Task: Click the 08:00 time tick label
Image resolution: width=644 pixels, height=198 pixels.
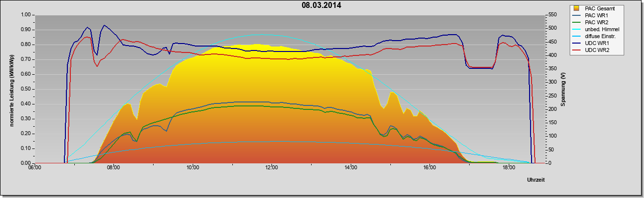Action: [x=113, y=168]
